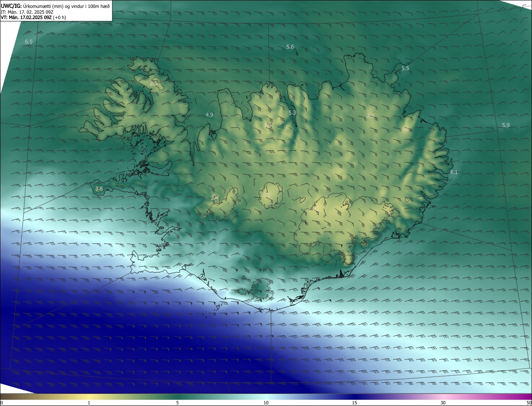The height and width of the screenshot is (406, 532).
Task: Click the 6.1 value label on the map
Action: click(x=454, y=172)
